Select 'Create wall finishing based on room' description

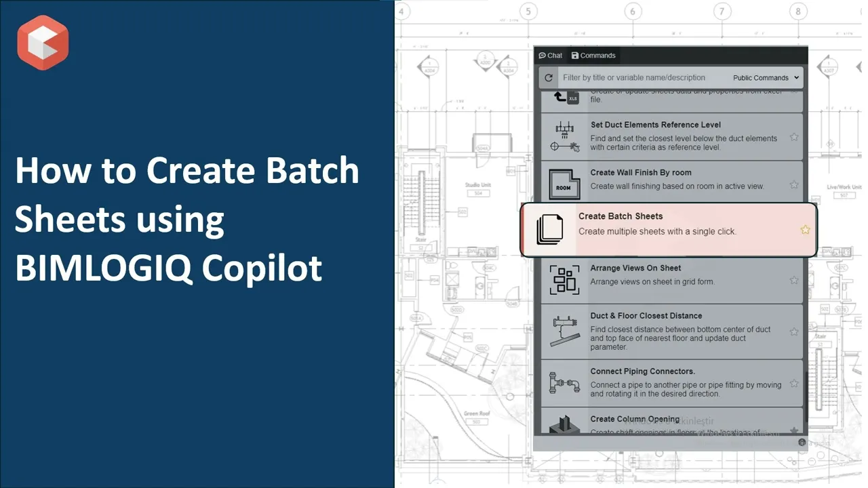pos(677,186)
